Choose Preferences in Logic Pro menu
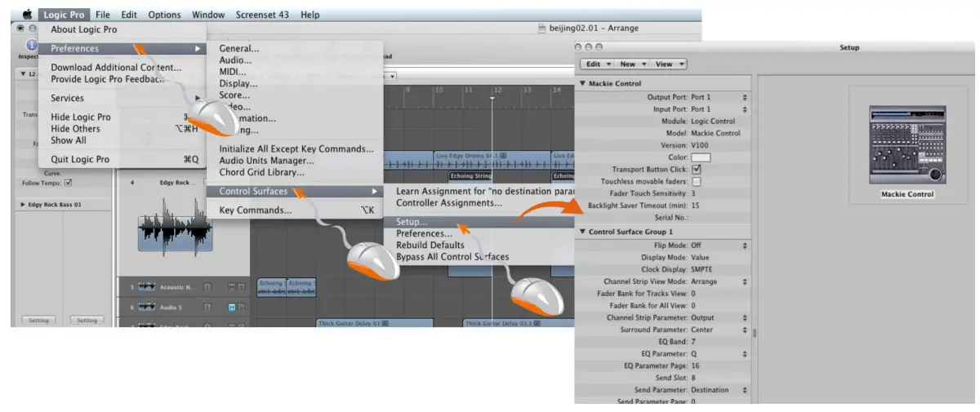 click(x=122, y=48)
